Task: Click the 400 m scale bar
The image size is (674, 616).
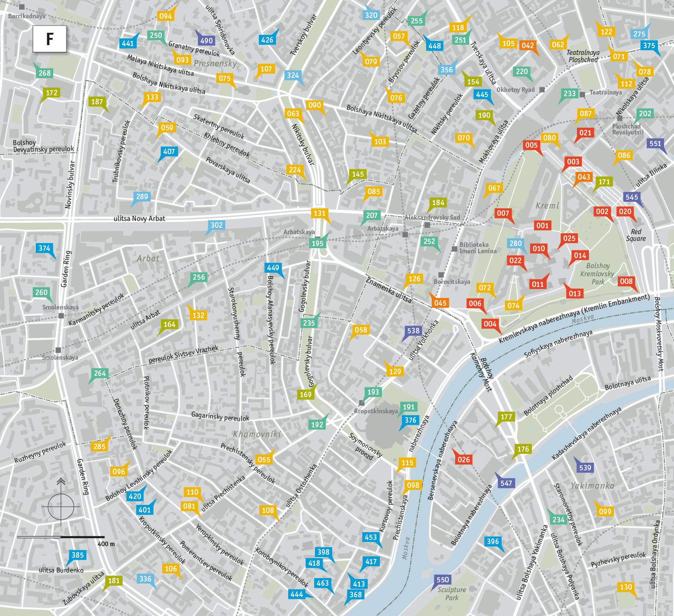Action: [61, 537]
